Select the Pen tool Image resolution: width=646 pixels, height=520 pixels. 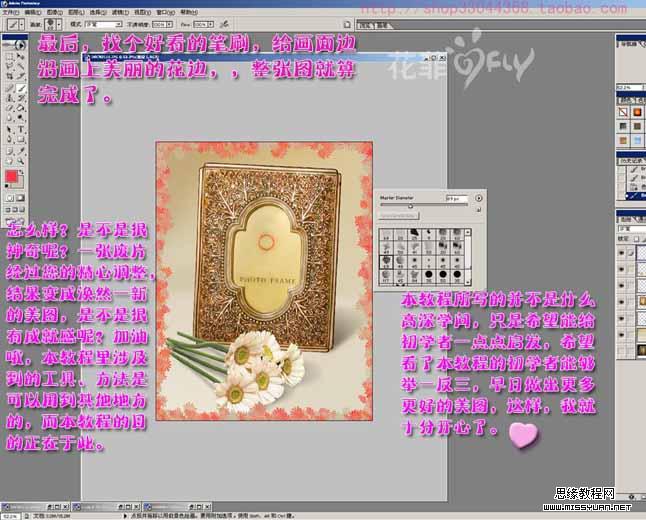coord(10,139)
